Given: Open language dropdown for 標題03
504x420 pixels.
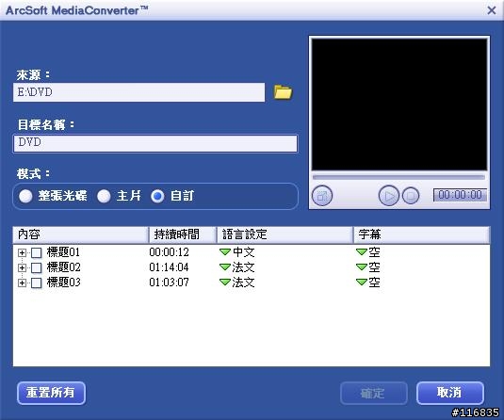Looking at the screenshot, I should coord(225,283).
